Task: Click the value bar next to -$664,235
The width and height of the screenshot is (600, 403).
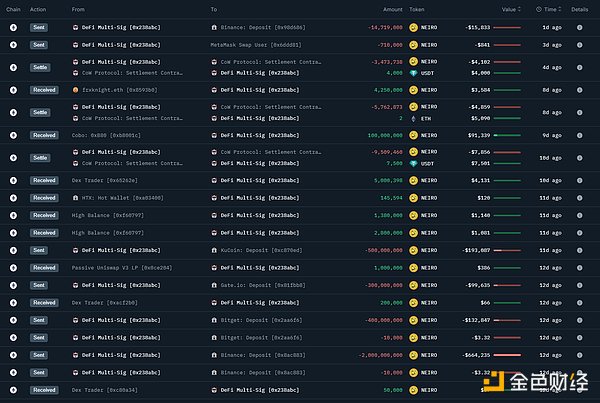Action: pos(509,354)
